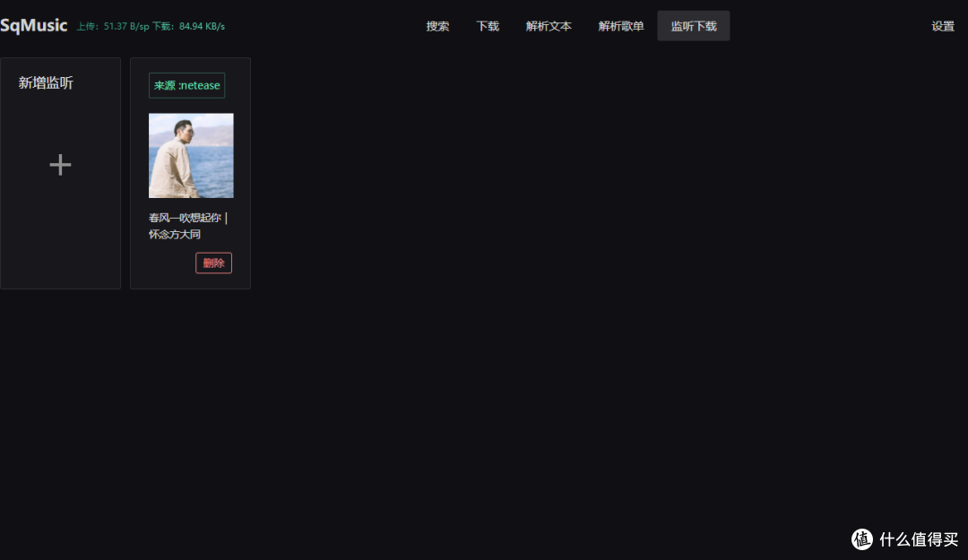The height and width of the screenshot is (560, 968).
Task: Select the 解析歌单 tab
Action: [621, 26]
